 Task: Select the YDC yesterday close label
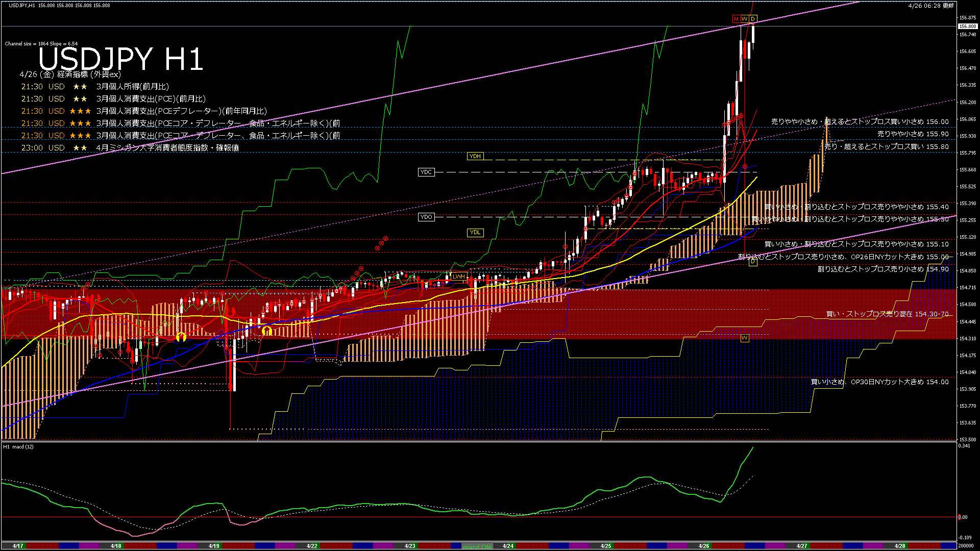tap(426, 172)
